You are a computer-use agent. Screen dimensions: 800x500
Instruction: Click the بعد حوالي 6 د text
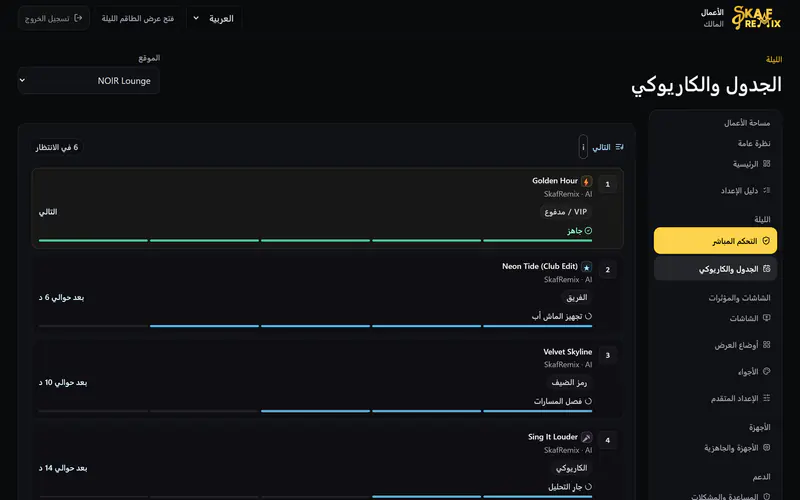(61, 297)
